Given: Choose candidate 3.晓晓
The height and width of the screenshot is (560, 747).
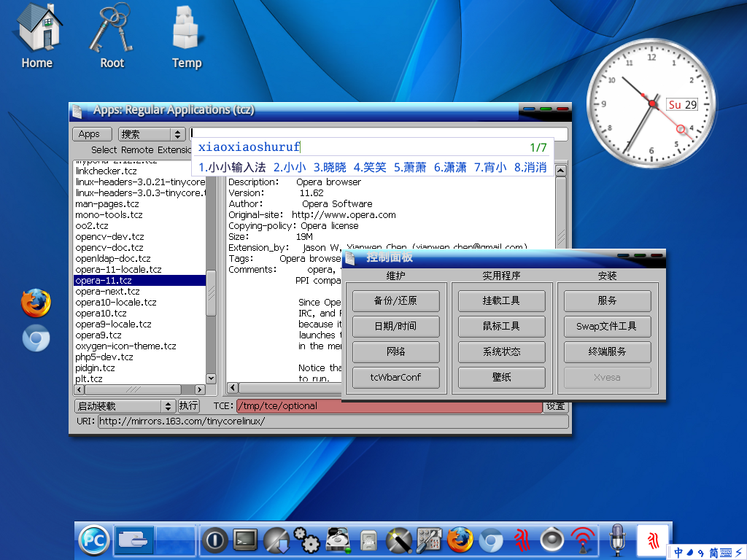Looking at the screenshot, I should [x=330, y=168].
